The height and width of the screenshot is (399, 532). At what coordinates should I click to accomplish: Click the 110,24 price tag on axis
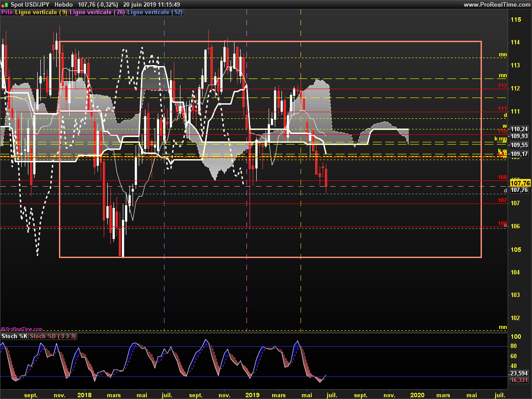coord(519,129)
